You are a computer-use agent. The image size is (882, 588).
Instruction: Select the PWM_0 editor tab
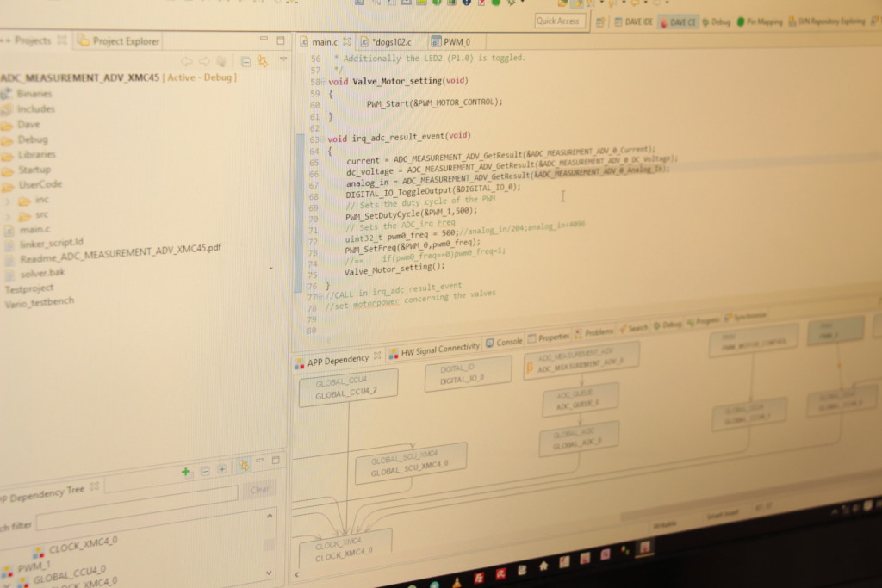(456, 41)
